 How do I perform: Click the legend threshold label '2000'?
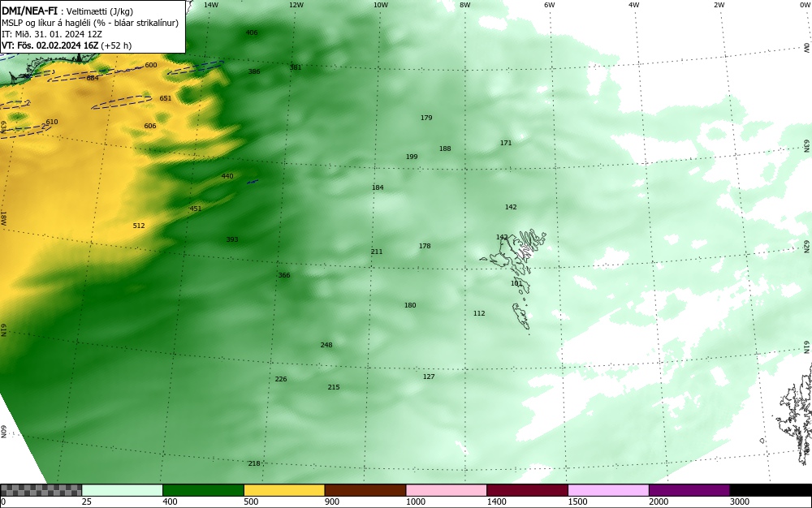pos(659,502)
